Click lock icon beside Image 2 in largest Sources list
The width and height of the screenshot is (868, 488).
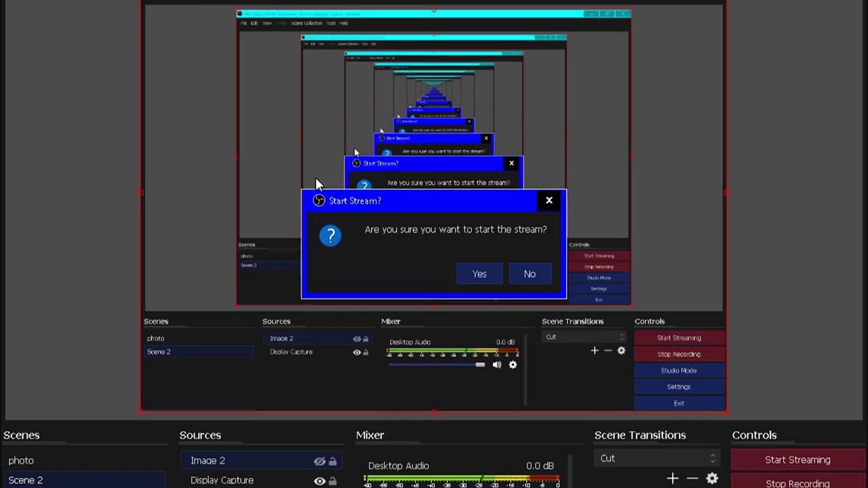click(x=332, y=461)
